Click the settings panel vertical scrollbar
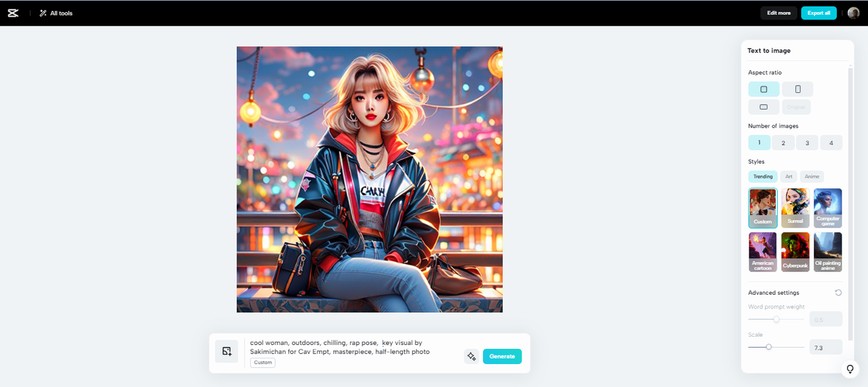868x387 pixels. pos(850,204)
